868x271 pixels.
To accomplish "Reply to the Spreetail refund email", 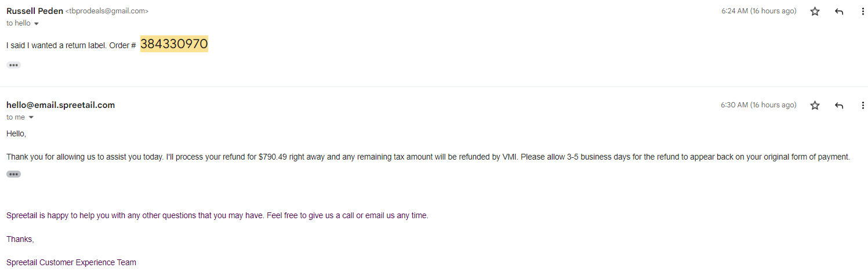I will 839,105.
